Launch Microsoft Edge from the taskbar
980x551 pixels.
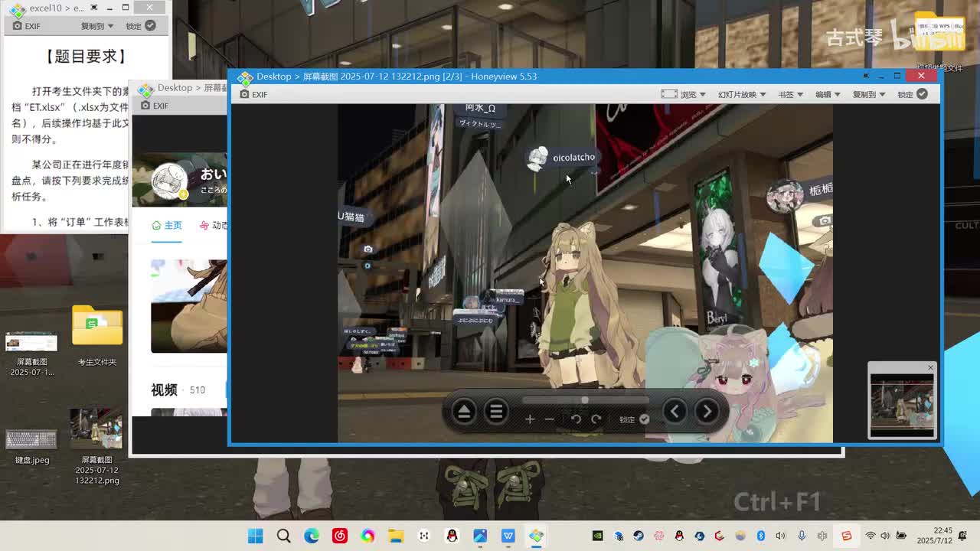click(x=312, y=536)
